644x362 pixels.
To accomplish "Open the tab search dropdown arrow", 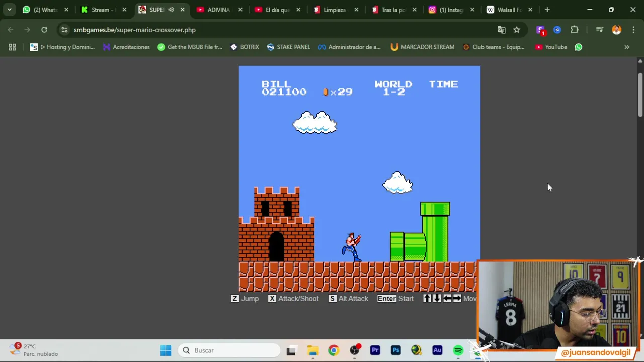I will (9, 10).
